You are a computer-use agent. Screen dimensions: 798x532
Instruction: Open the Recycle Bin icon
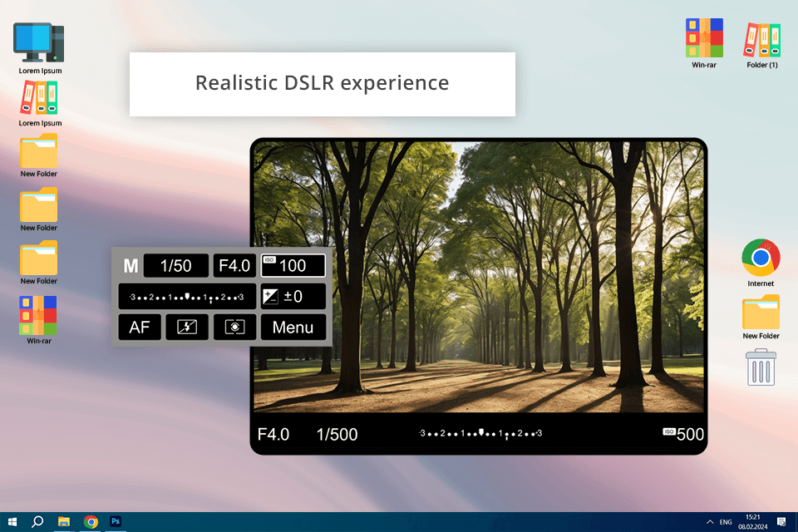(761, 367)
